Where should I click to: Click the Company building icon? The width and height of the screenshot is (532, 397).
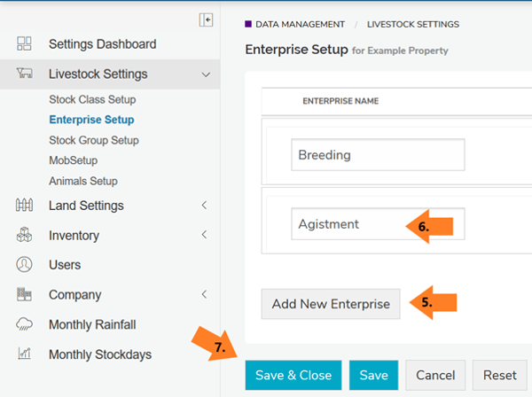pos(25,295)
